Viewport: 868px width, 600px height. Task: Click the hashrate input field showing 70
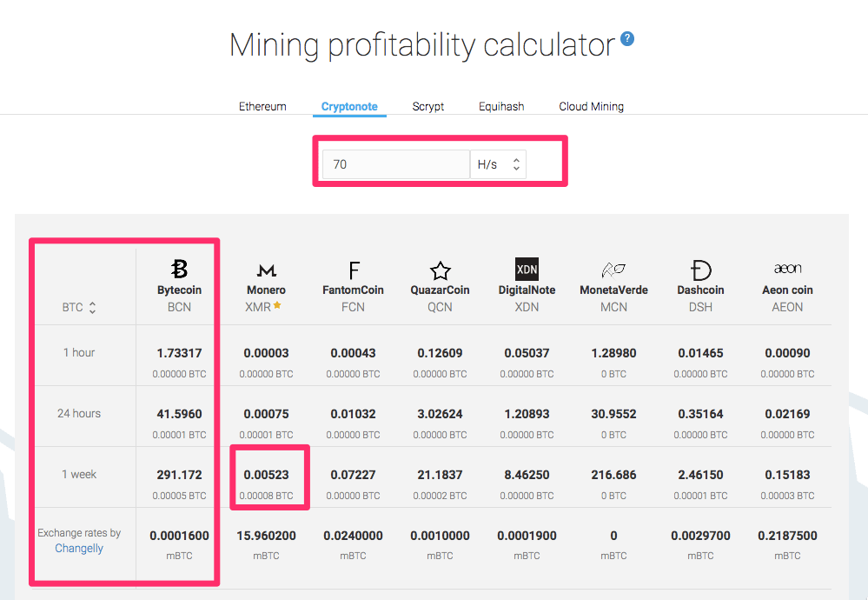coord(395,163)
